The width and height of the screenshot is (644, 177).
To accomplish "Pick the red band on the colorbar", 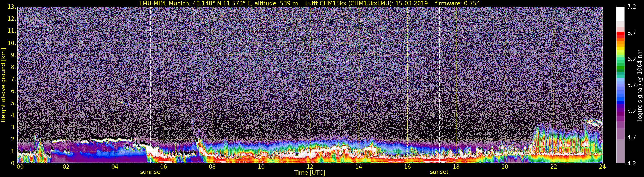I will 620,33.
